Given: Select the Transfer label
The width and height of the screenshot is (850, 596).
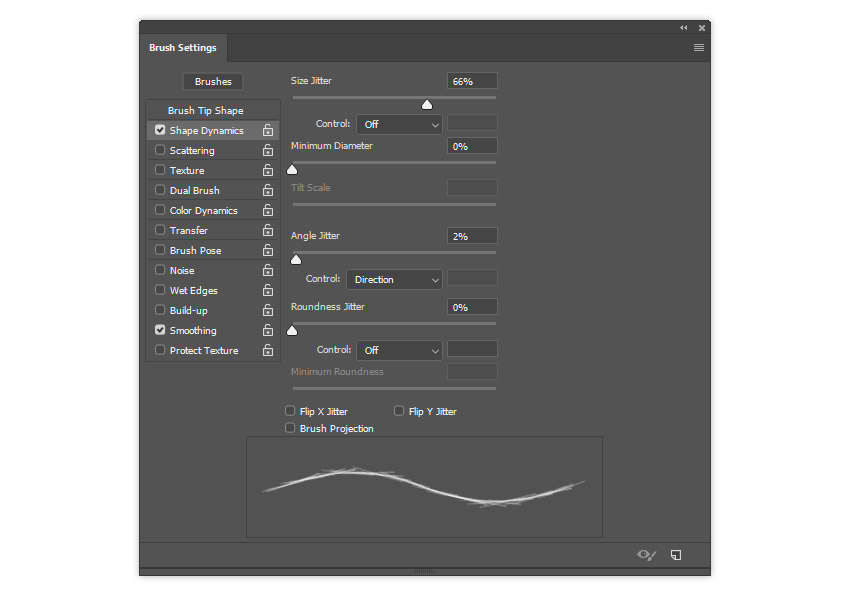Looking at the screenshot, I should point(189,230).
